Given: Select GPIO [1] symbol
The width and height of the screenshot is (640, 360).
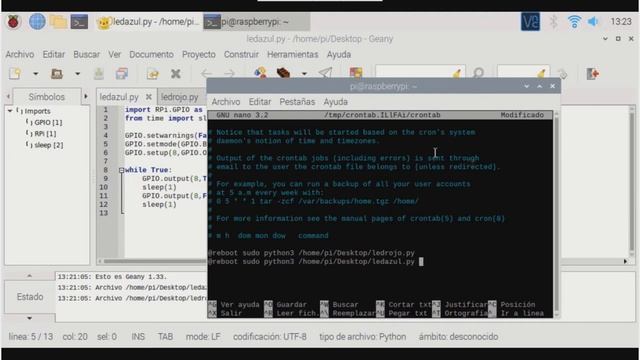Looking at the screenshot, I should [x=48, y=122].
